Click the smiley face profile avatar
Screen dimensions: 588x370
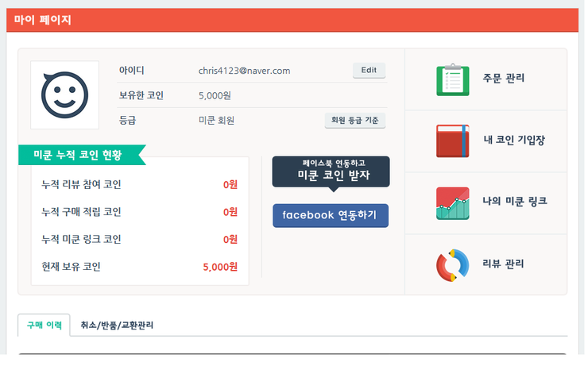coord(64,94)
